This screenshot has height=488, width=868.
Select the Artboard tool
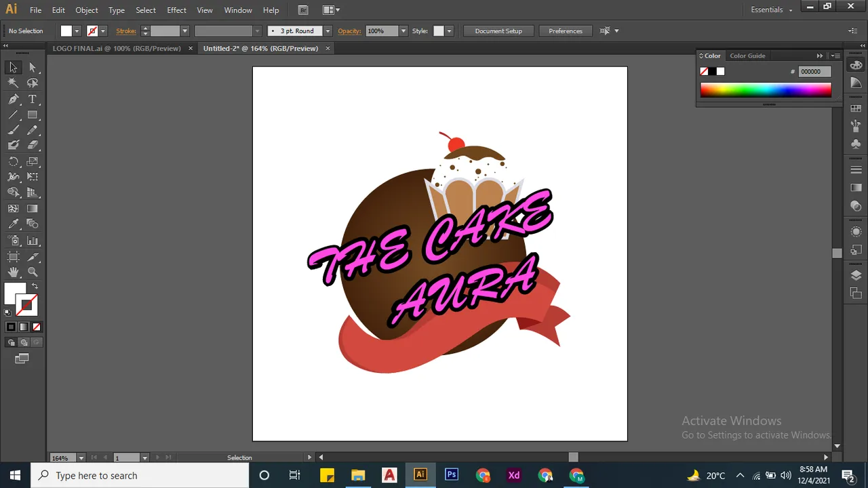[13, 257]
